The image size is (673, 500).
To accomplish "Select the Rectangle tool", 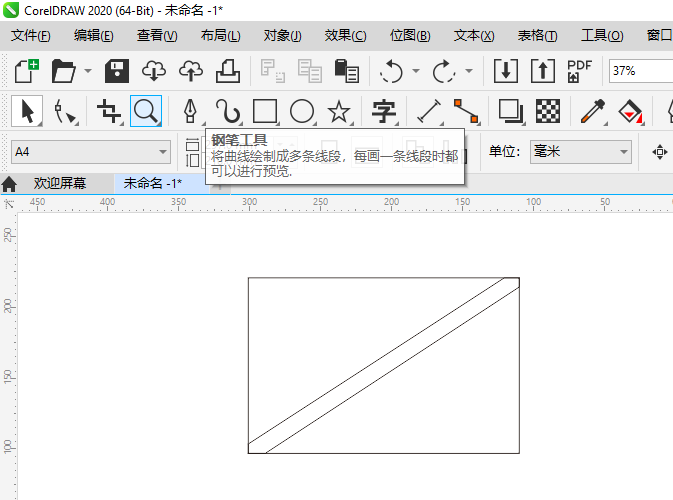I will [x=265, y=111].
